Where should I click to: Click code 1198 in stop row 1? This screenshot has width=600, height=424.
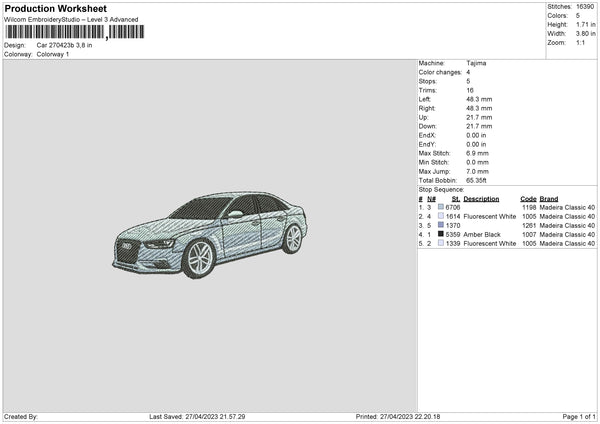point(529,207)
